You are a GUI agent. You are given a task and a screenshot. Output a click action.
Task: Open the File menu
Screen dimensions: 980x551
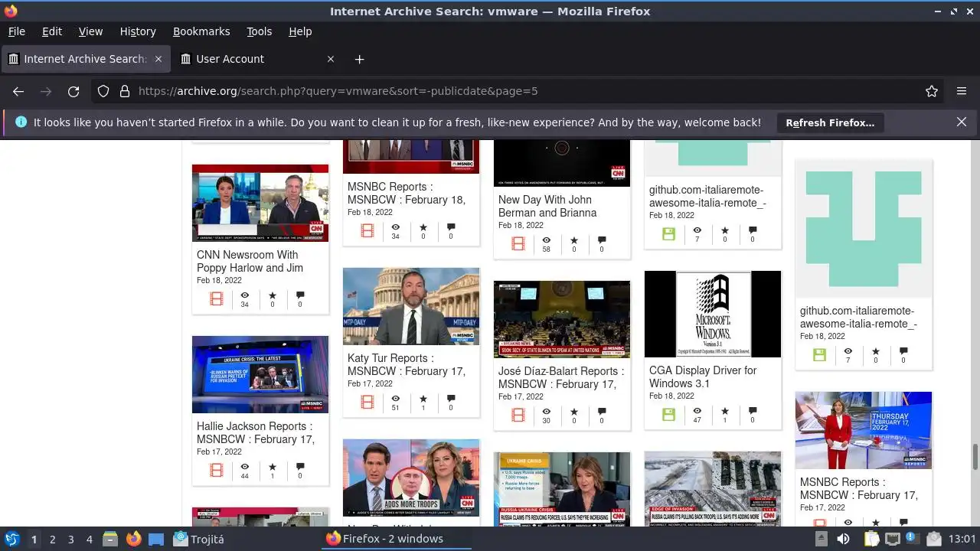click(17, 31)
